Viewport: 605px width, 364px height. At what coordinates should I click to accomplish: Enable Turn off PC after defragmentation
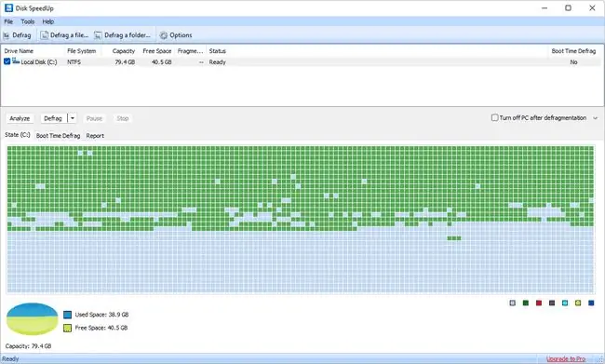(x=494, y=117)
